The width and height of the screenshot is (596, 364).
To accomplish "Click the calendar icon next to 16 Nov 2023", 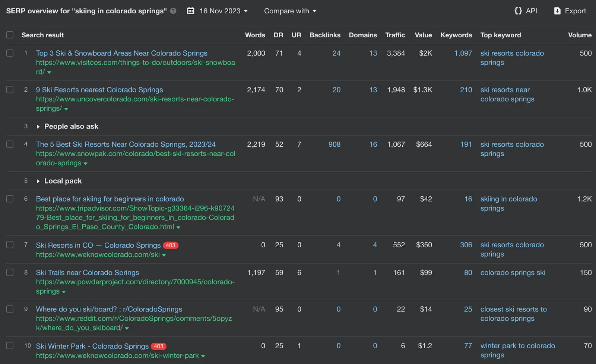I will [x=191, y=11].
